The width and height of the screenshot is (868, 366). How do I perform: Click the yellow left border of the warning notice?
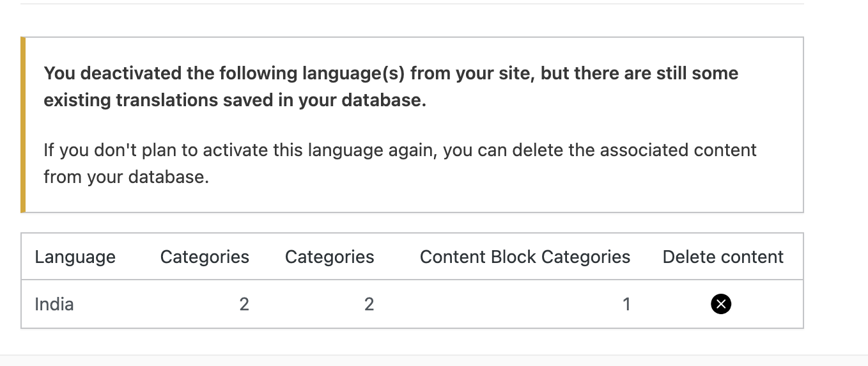(x=23, y=125)
